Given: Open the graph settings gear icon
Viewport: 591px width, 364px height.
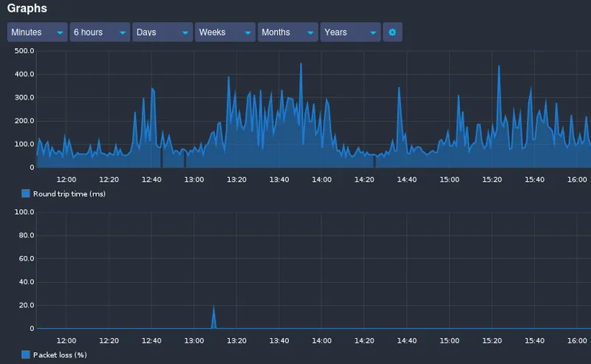Looking at the screenshot, I should [392, 32].
